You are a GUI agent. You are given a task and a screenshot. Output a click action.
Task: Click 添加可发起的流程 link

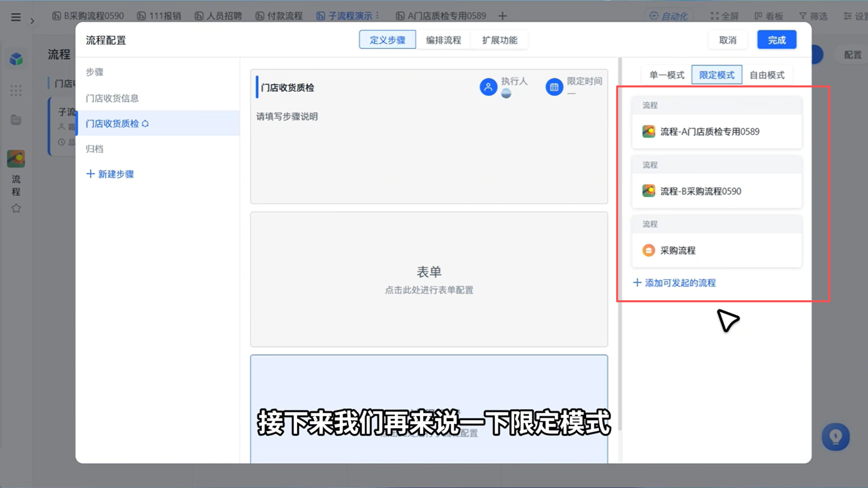pos(674,283)
